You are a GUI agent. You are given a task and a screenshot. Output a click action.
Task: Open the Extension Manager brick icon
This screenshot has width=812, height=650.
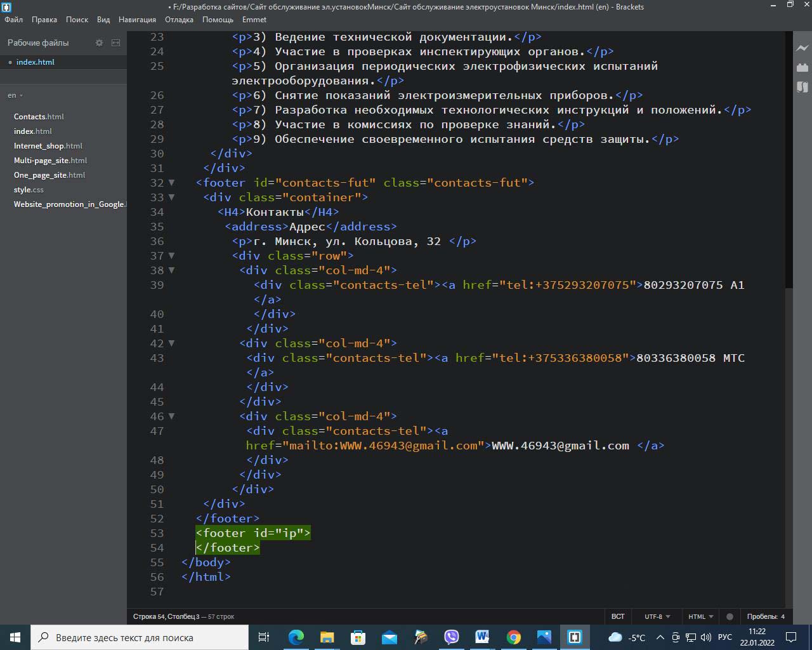click(x=802, y=67)
